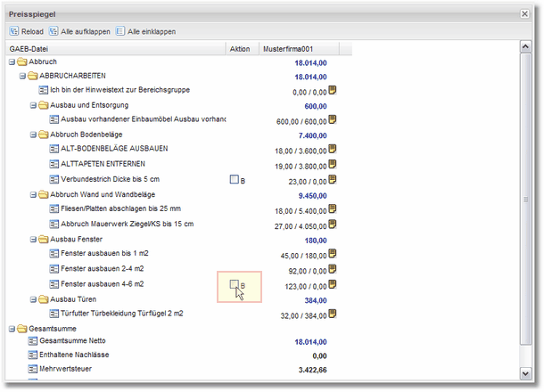The width and height of the screenshot is (544, 392).
Task: Close the Preisspiegel dialog
Action: [524, 13]
